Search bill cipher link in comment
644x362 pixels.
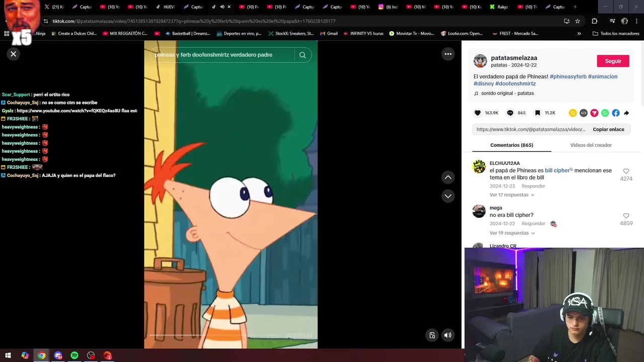[x=558, y=170]
